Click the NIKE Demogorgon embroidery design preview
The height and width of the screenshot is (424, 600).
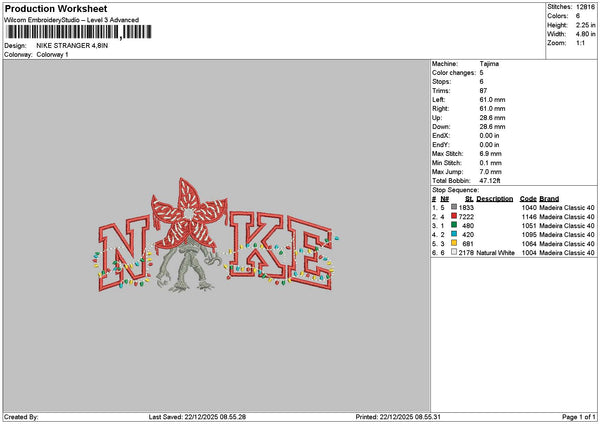point(215,235)
